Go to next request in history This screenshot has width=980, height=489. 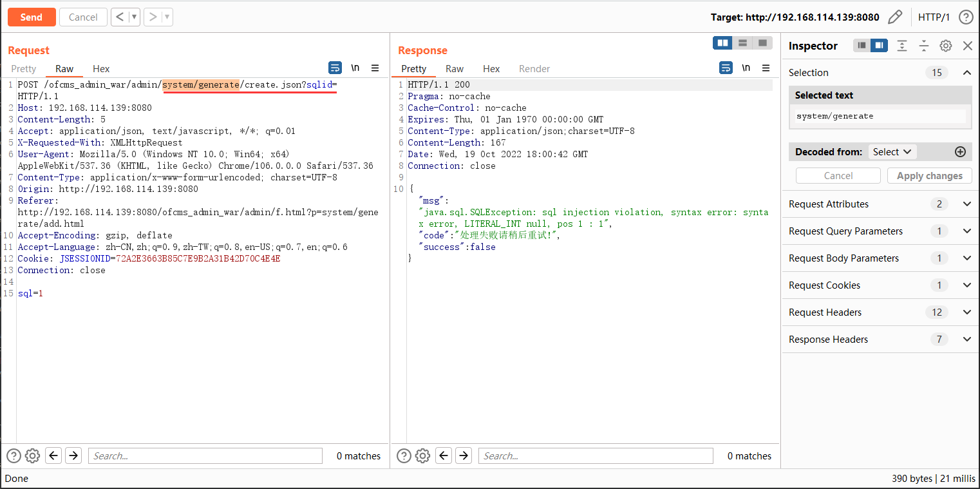[x=153, y=17]
